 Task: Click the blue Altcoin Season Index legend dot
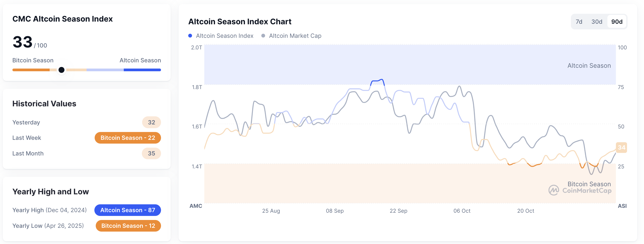click(190, 36)
